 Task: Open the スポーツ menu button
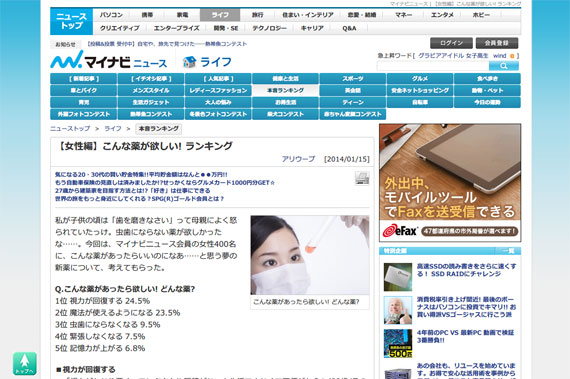pos(353,78)
